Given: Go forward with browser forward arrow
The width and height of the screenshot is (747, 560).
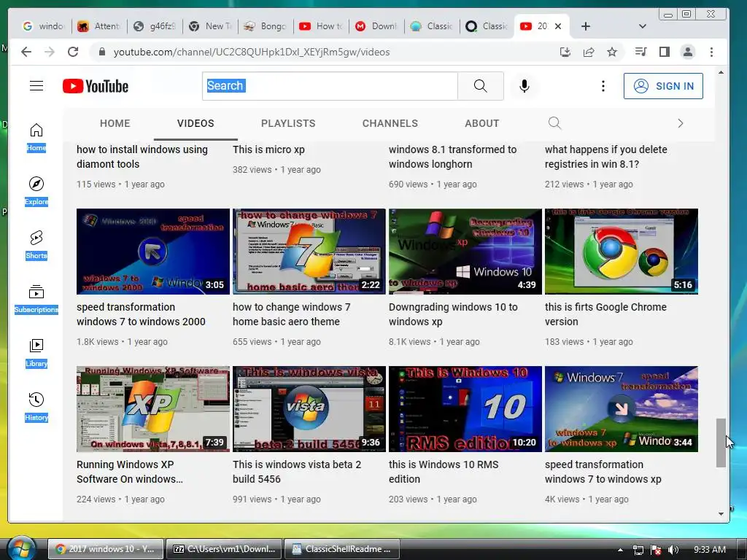Looking at the screenshot, I should pos(50,52).
